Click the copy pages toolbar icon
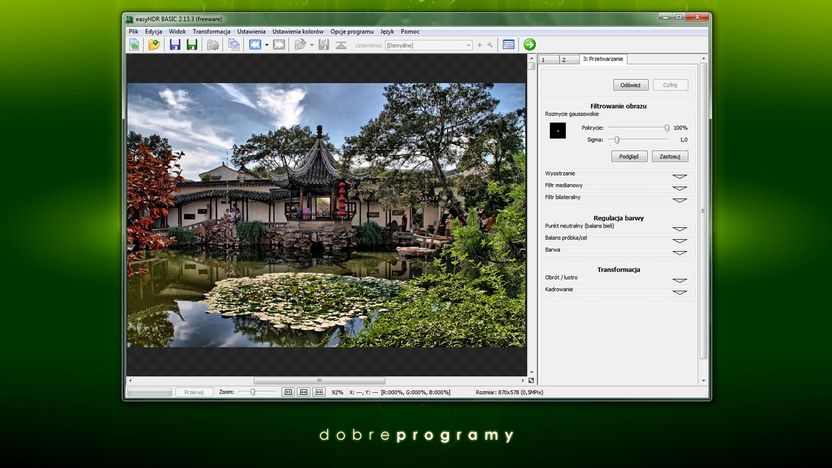This screenshot has height=468, width=832. (x=233, y=45)
